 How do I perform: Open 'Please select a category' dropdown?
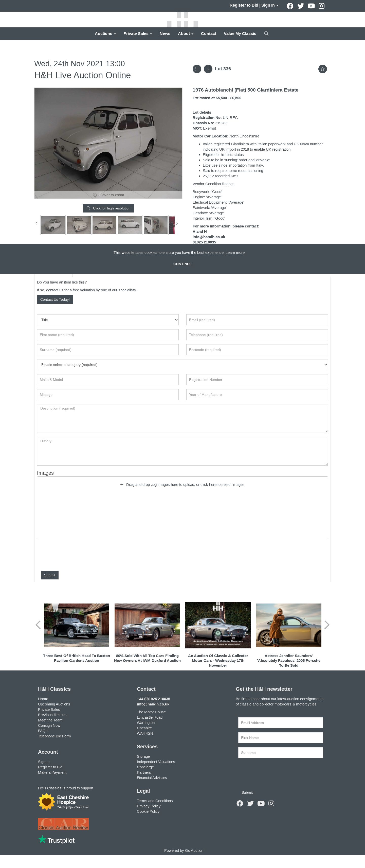point(182,365)
